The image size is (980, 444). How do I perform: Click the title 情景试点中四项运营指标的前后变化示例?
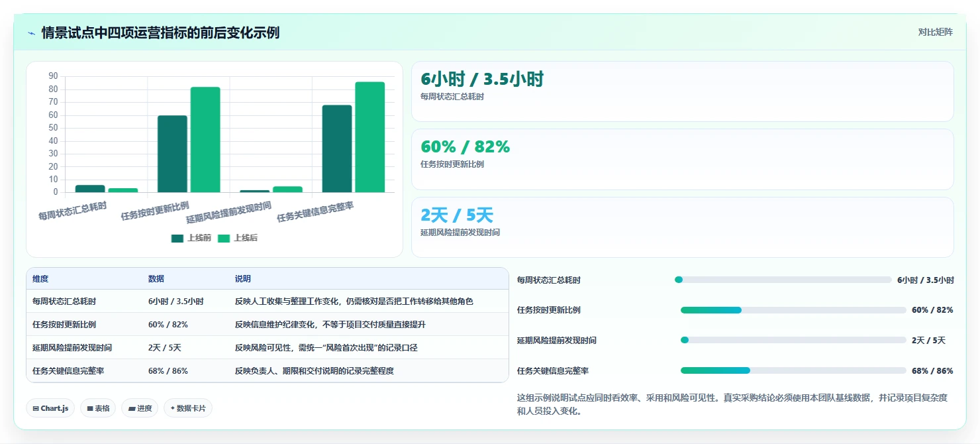pyautogui.click(x=160, y=32)
